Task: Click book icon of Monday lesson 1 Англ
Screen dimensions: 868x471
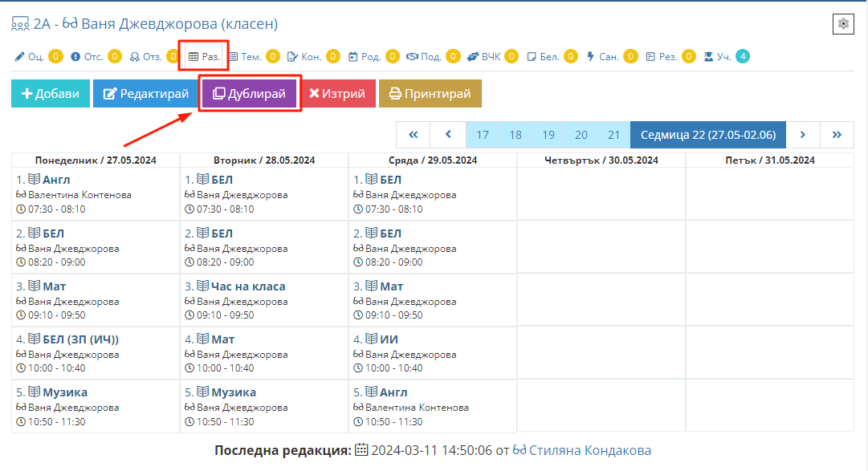Action: 35,179
